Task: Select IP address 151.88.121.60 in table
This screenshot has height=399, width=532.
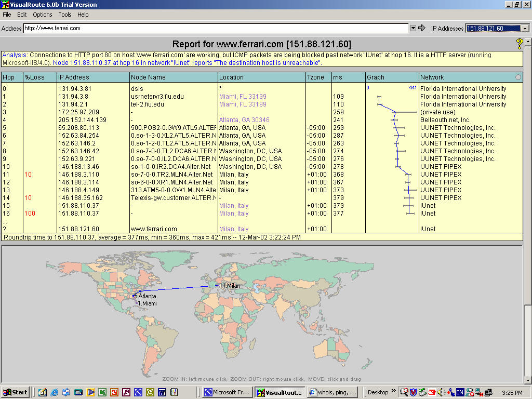Action: (x=78, y=229)
